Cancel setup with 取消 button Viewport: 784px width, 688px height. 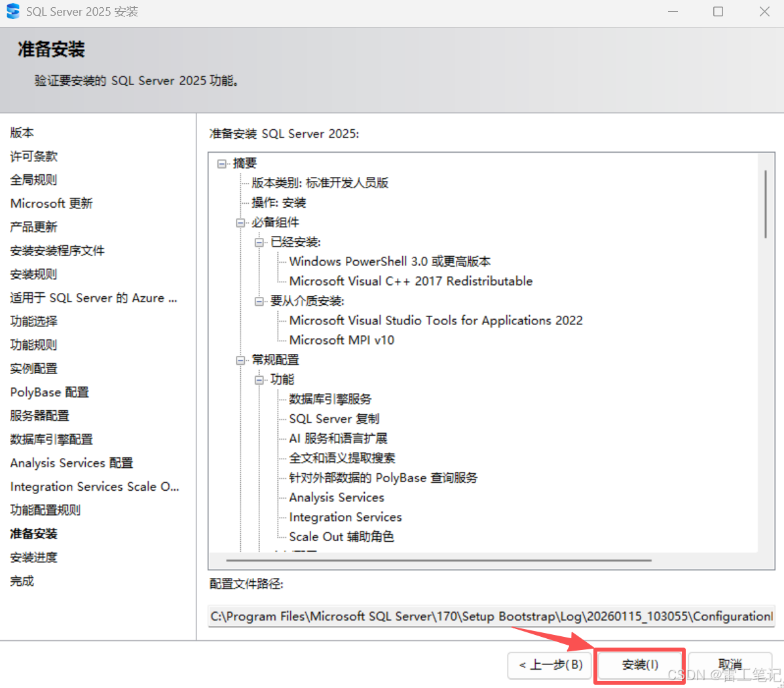(730, 664)
